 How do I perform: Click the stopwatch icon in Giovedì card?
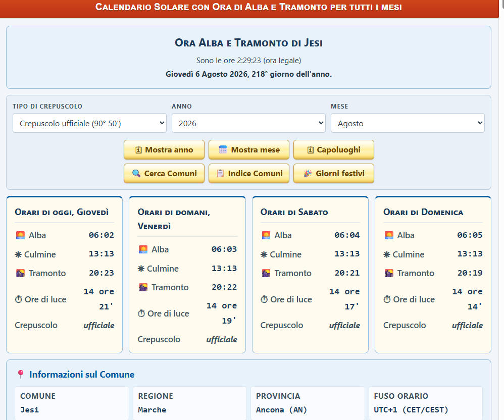[19, 299]
